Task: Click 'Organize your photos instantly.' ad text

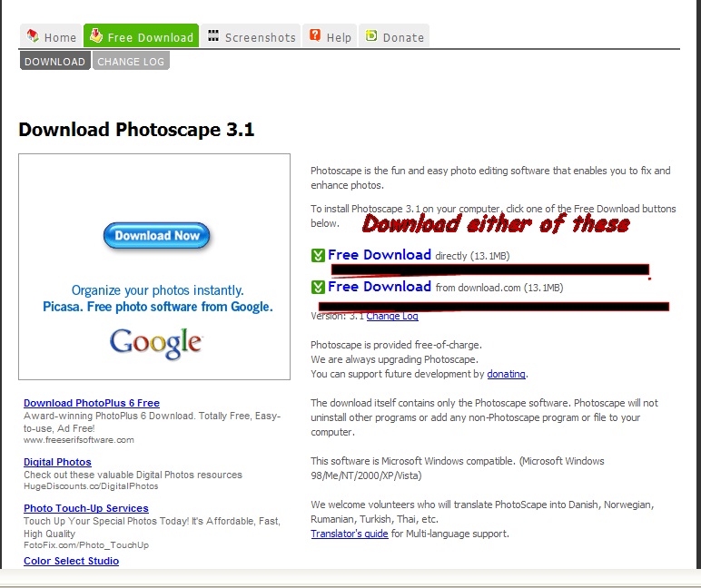Action: 157,290
